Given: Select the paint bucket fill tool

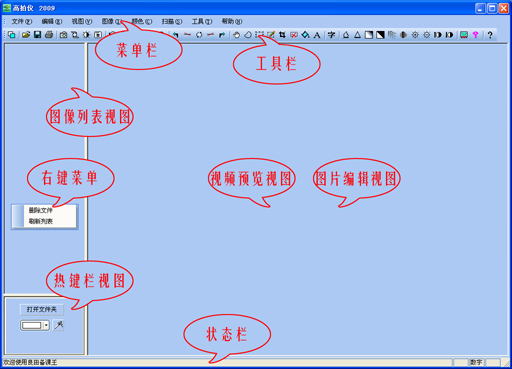Looking at the screenshot, I should pyautogui.click(x=305, y=35).
